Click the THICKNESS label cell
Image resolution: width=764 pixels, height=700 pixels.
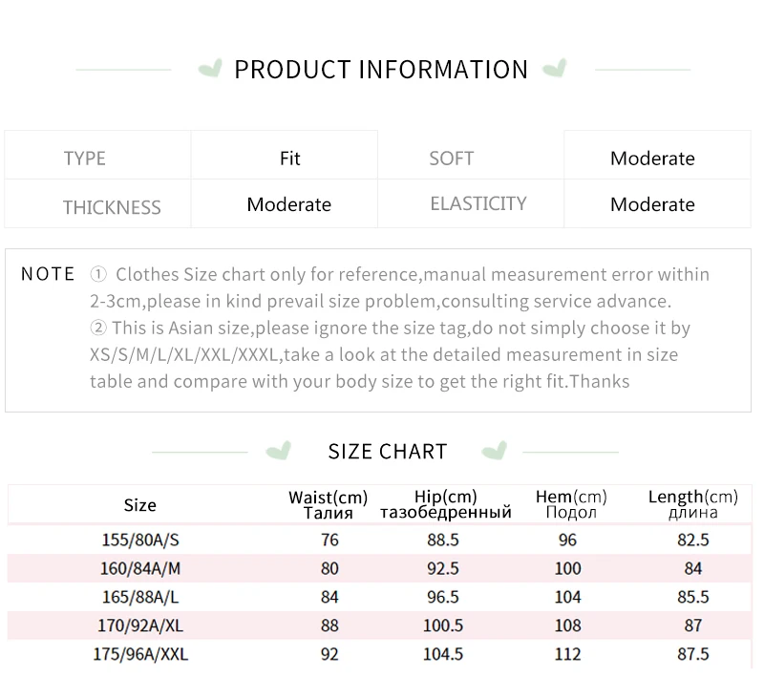[97, 203]
